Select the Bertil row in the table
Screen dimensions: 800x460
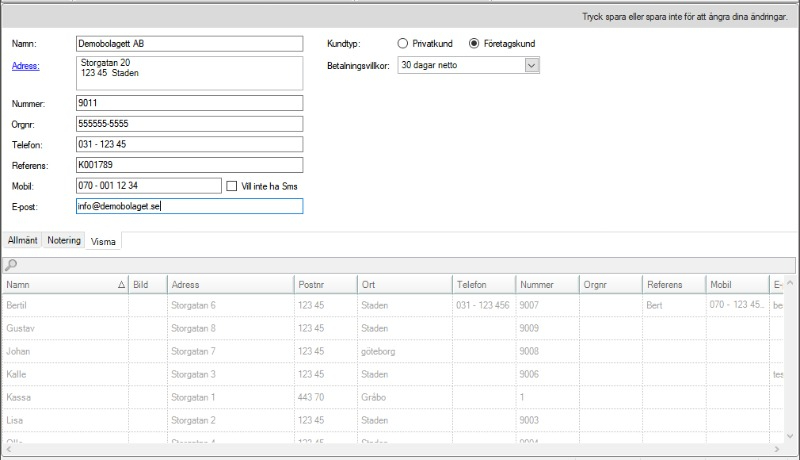point(393,305)
